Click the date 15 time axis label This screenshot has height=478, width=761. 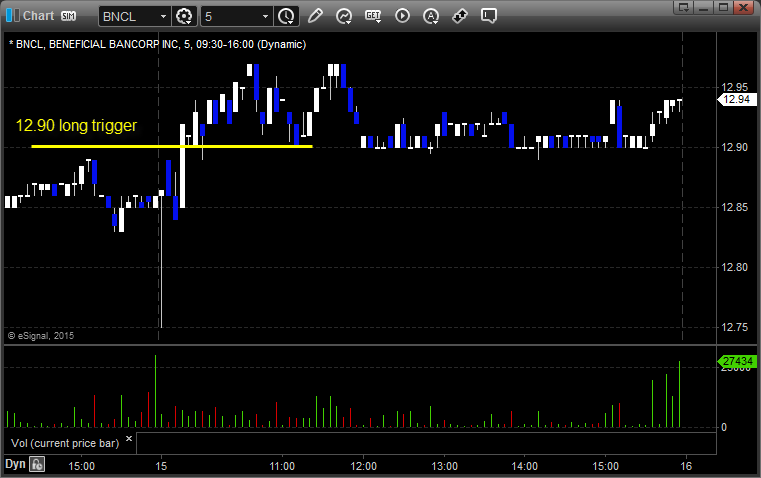pos(161,466)
